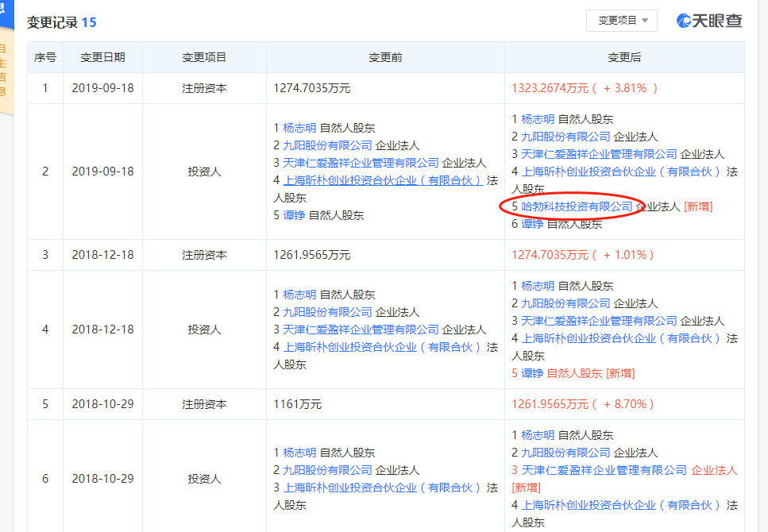Open 天津仁爱盈祥企业管理有限公司 in row 4 变更前 column
The image size is (768, 532).
(361, 330)
